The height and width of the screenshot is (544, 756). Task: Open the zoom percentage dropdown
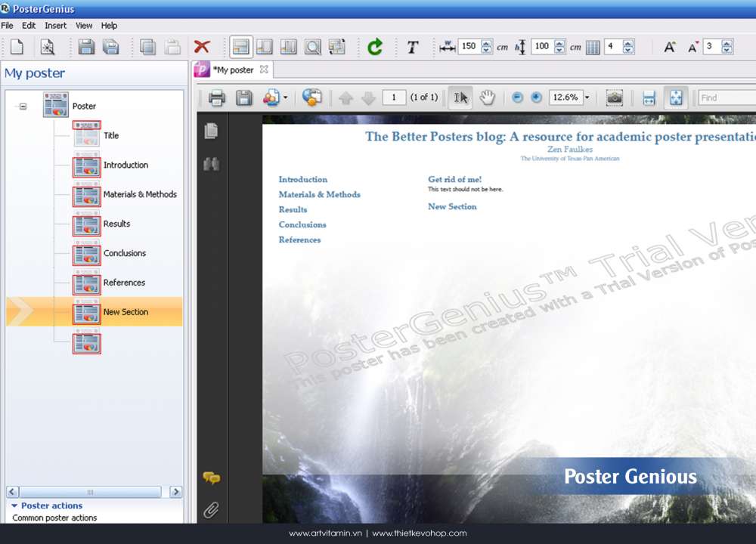pyautogui.click(x=587, y=97)
